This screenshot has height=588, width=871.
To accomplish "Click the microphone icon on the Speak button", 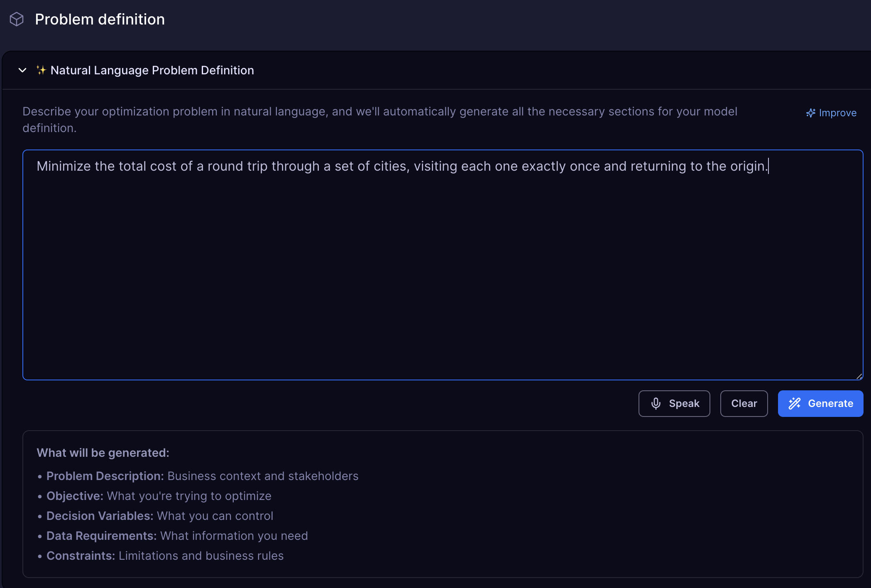I will 656,403.
